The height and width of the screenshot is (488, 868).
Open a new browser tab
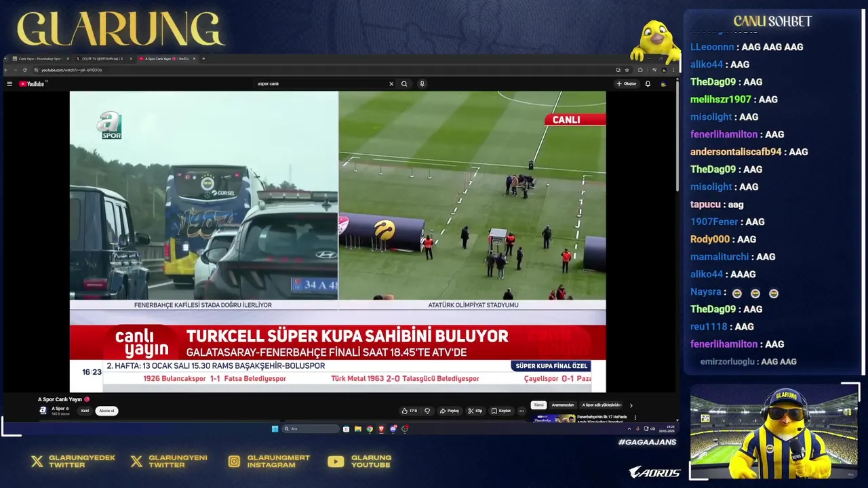coord(203,59)
